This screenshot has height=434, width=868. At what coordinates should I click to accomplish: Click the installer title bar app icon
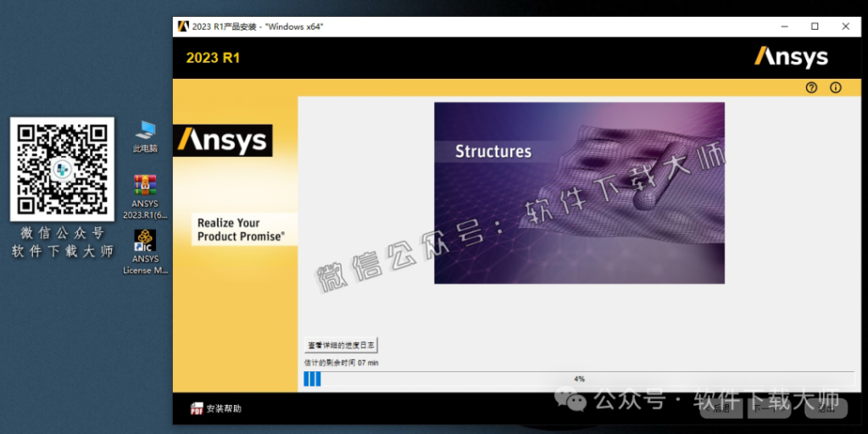click(x=183, y=26)
